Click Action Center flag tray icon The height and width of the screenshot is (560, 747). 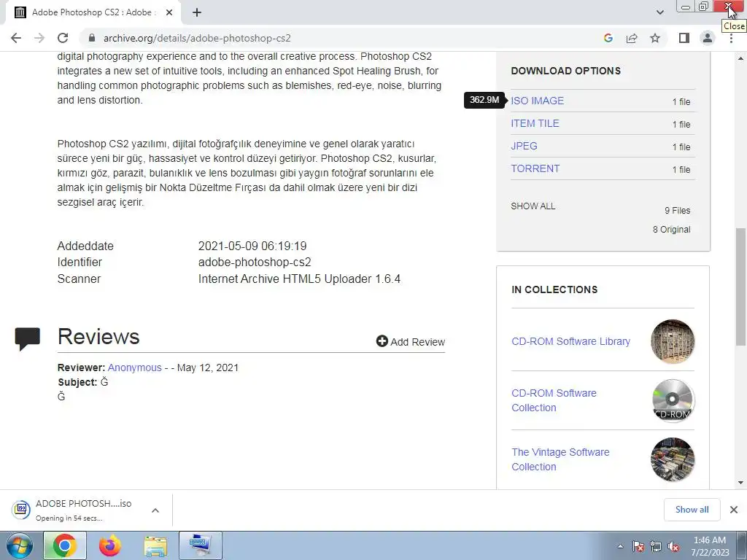tap(638, 546)
